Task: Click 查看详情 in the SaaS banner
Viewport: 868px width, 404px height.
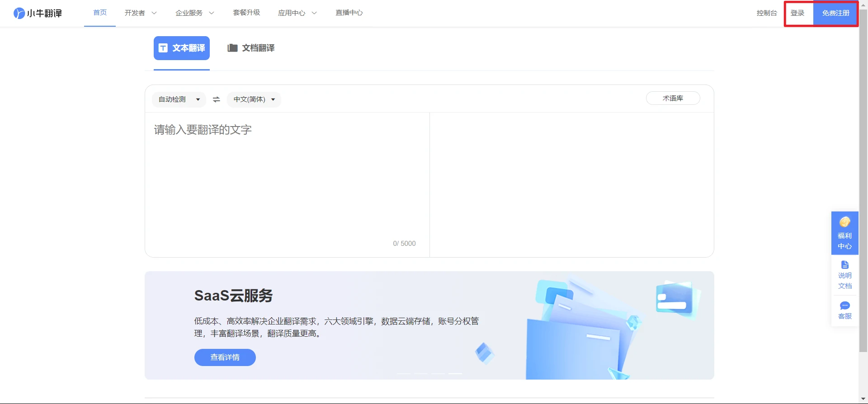Action: [x=225, y=357]
